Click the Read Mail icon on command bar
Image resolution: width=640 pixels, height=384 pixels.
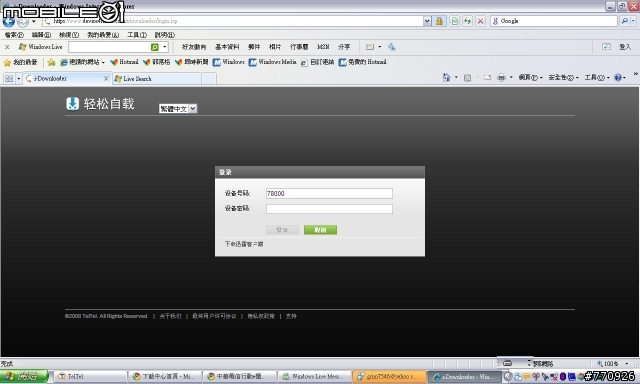[487, 78]
